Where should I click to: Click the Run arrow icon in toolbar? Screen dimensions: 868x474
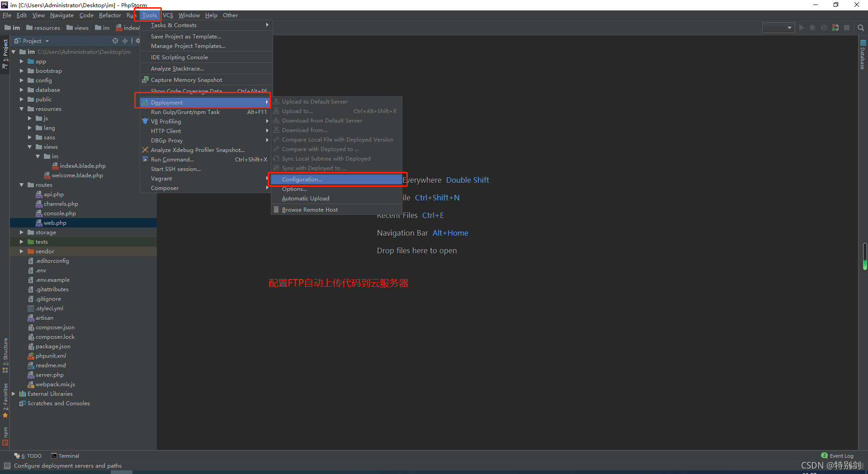802,28
